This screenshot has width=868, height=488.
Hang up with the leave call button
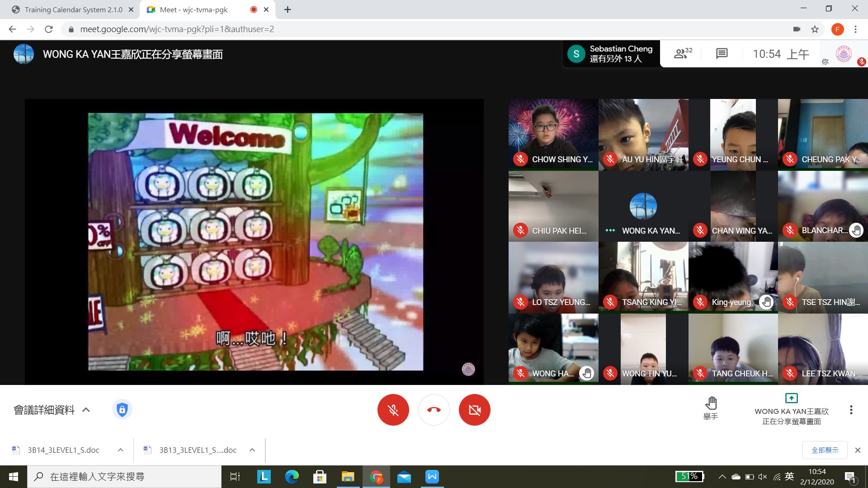pyautogui.click(x=434, y=410)
